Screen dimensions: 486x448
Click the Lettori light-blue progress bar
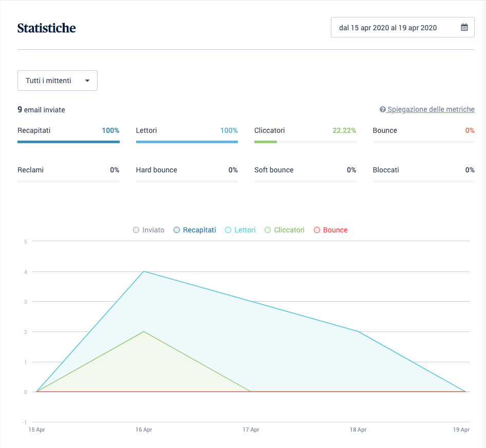coord(186,142)
